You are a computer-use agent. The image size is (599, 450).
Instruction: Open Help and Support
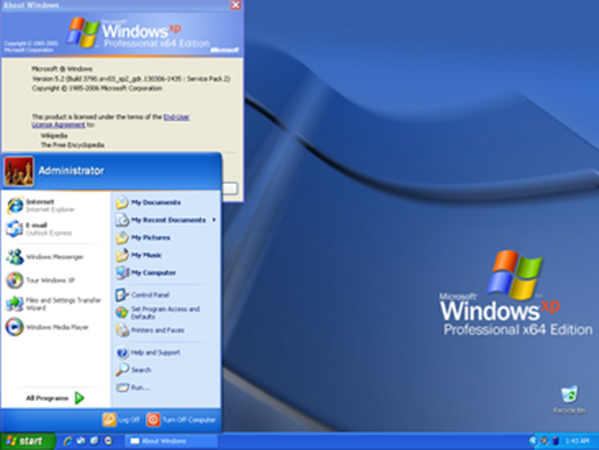167,352
